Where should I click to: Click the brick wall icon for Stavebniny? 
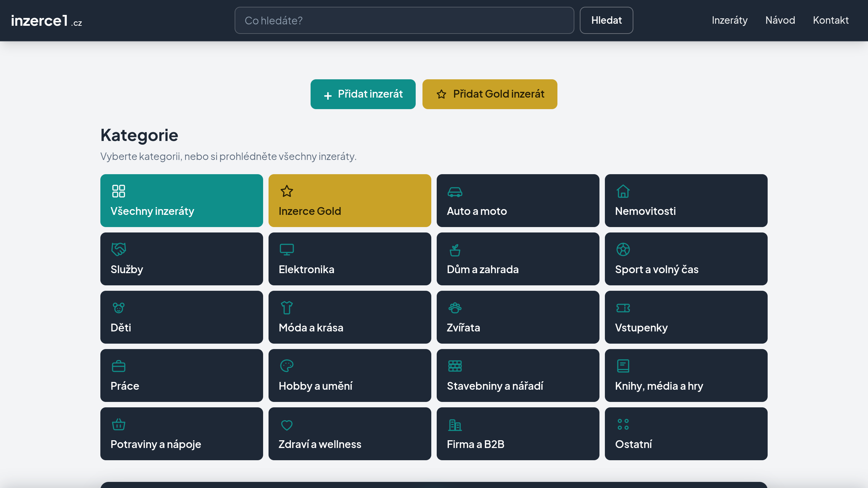[x=455, y=366]
